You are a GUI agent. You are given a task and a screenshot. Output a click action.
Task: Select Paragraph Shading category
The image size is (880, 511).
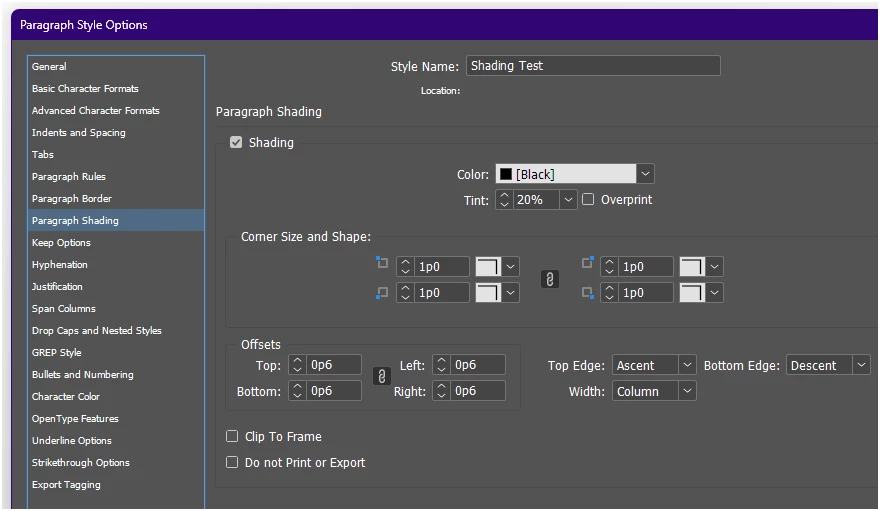coord(116,220)
